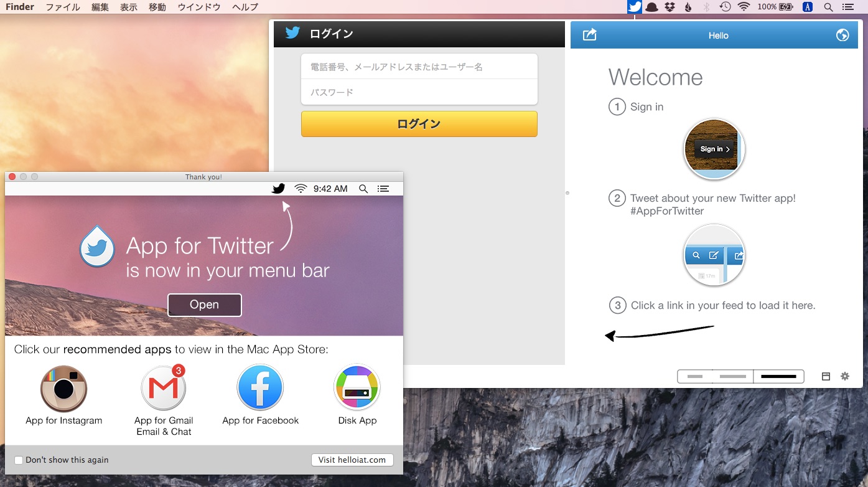
Task: Open the Time Machine status menu
Action: [725, 7]
